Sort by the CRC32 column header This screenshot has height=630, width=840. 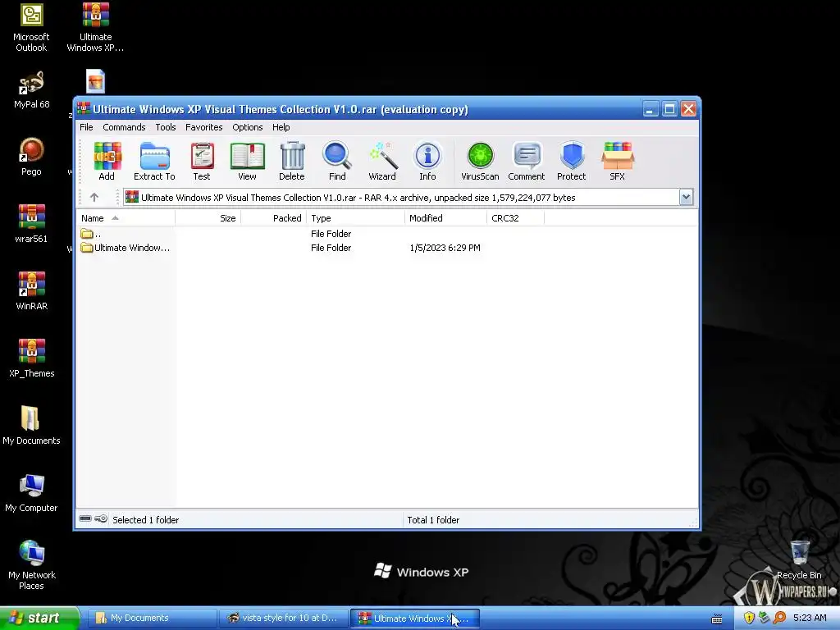[515, 218]
